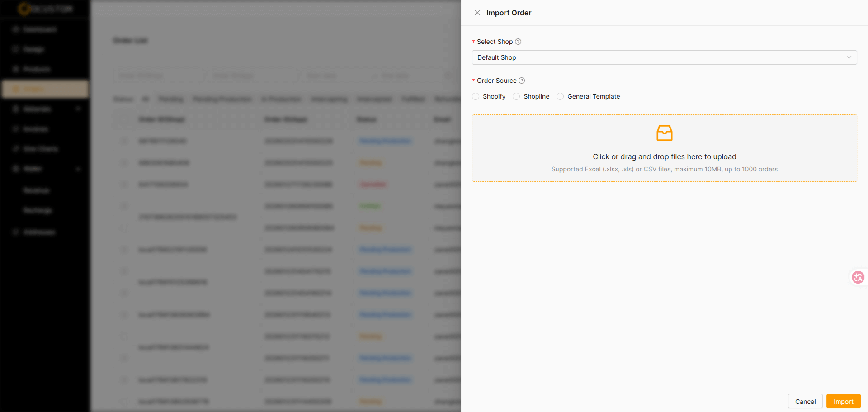Collapse the Wallet sidebar menu
The width and height of the screenshot is (868, 412).
click(x=78, y=169)
